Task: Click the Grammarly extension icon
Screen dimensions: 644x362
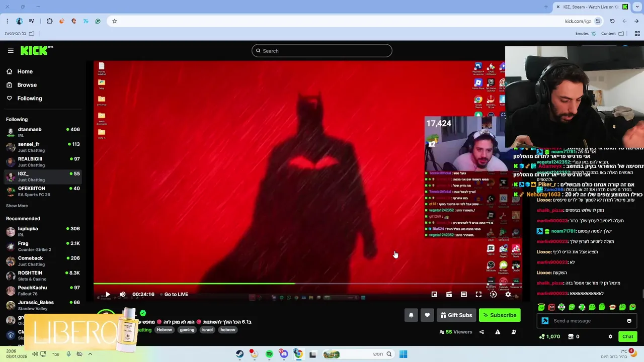Action: tap(98, 21)
